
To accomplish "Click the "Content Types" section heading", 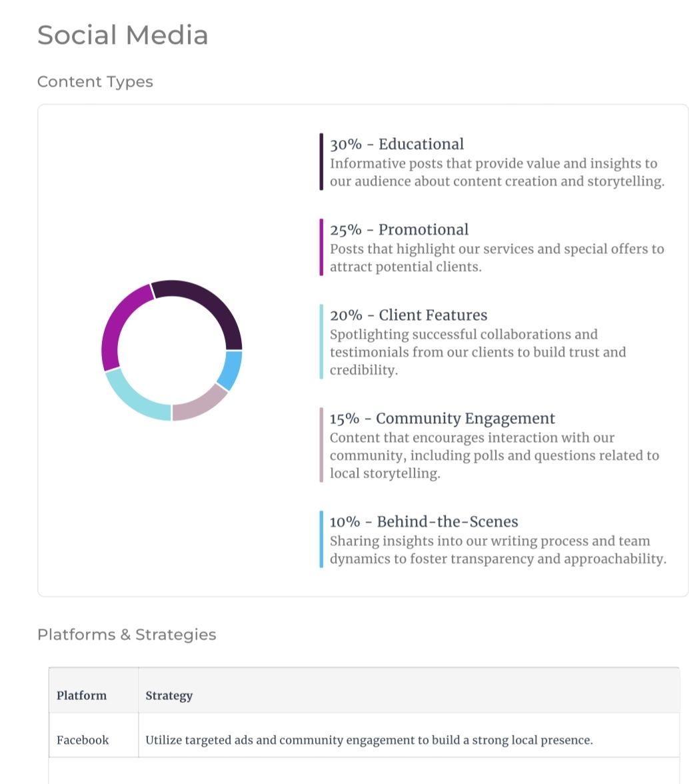I will pyautogui.click(x=95, y=81).
